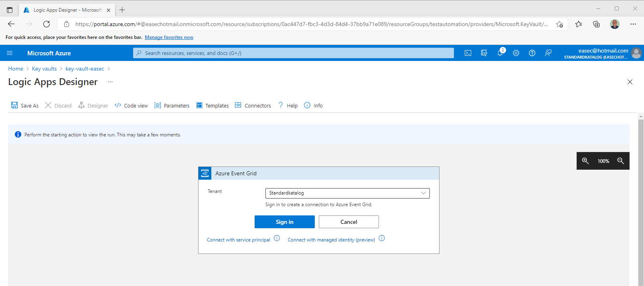Image resolution: width=644 pixels, height=286 pixels.
Task: Open the Azure portal hamburger menu
Action: [x=10, y=53]
